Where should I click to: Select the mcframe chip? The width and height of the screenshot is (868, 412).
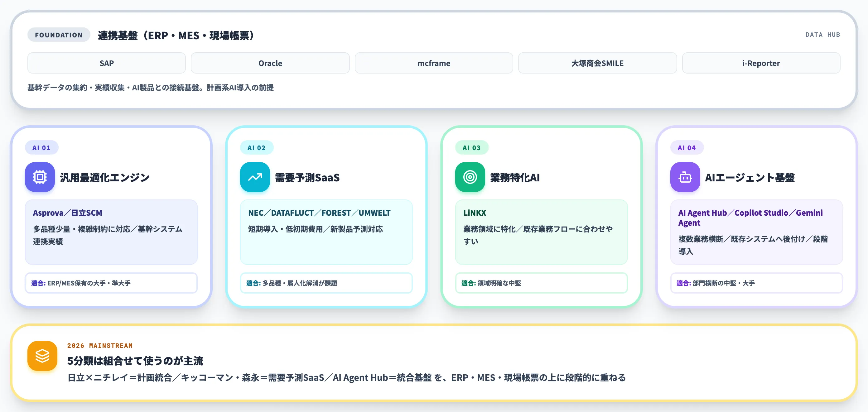click(434, 63)
